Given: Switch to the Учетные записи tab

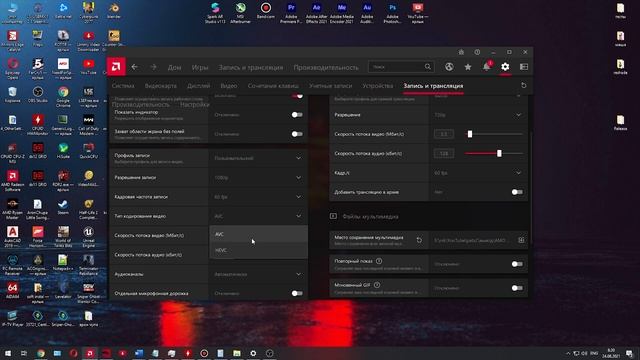Looking at the screenshot, I should (x=330, y=86).
